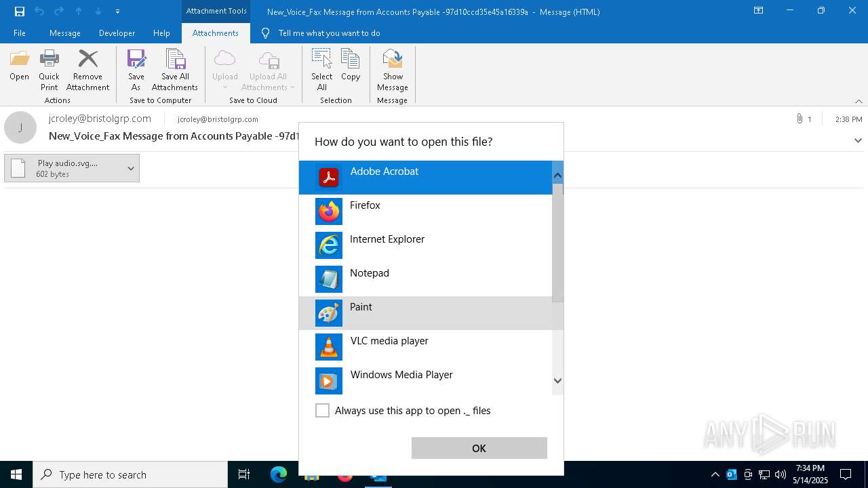The width and height of the screenshot is (868, 488).
Task: Select Paint from the app list
Action: click(x=425, y=313)
